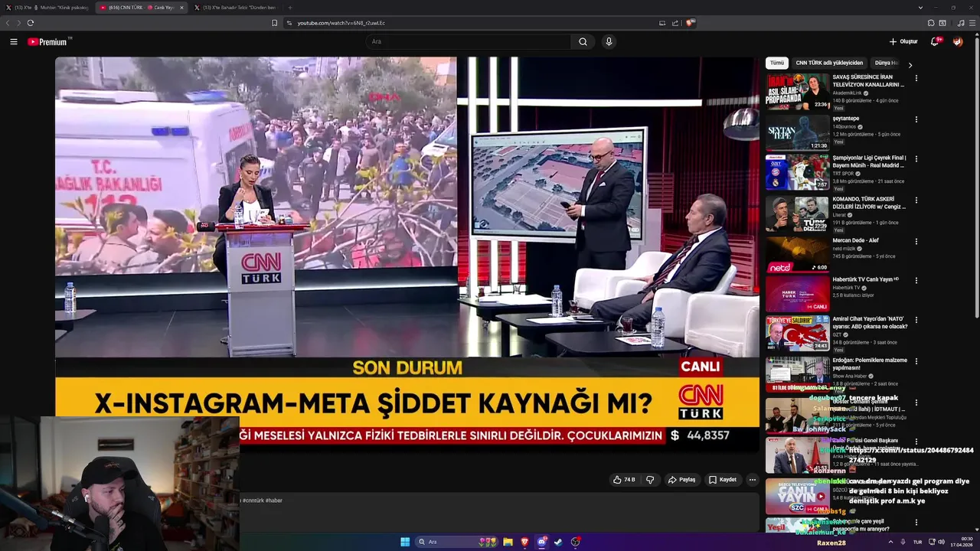The width and height of the screenshot is (980, 551).
Task: Open options for Şampiyonlar Ligi Çeyrek Final video
Action: 916,159
